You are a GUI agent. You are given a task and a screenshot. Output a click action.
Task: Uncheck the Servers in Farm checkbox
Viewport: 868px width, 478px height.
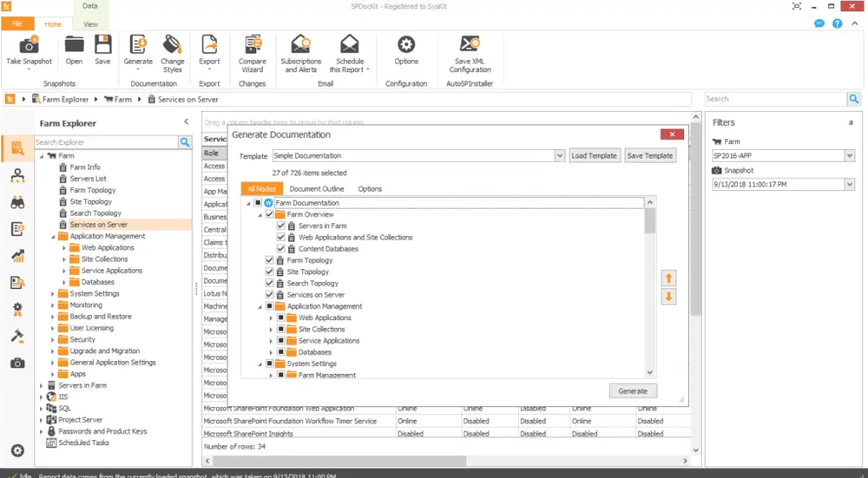(x=281, y=226)
